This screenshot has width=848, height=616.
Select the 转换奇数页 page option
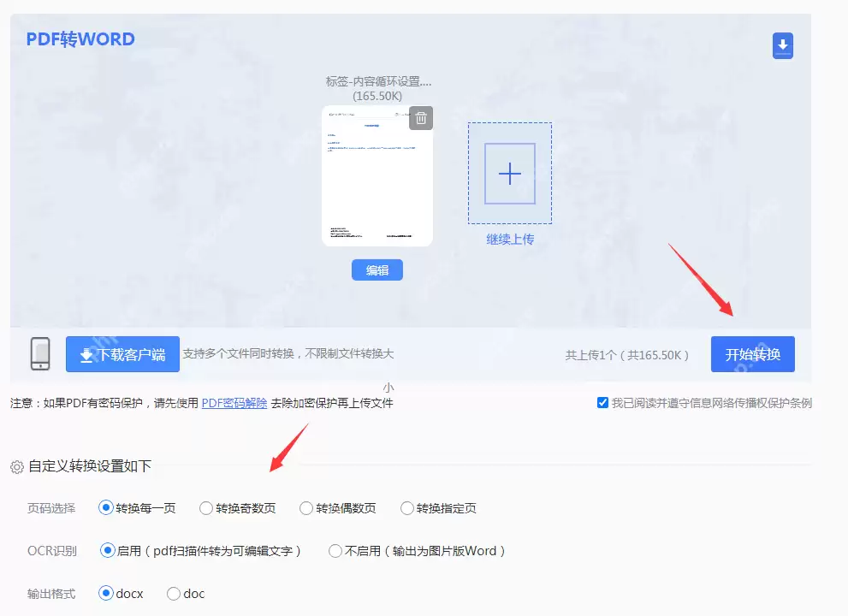205,507
